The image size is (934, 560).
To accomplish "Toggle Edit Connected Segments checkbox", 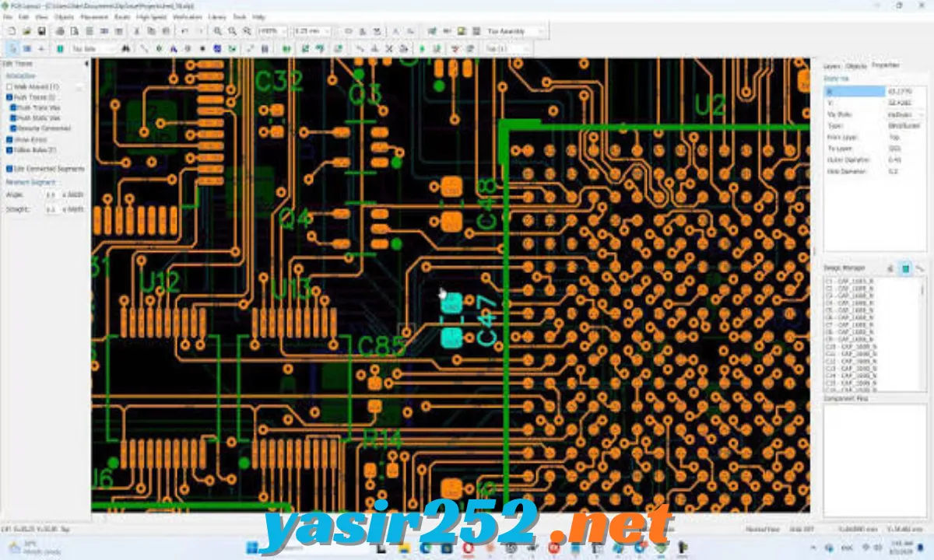I will (9, 168).
